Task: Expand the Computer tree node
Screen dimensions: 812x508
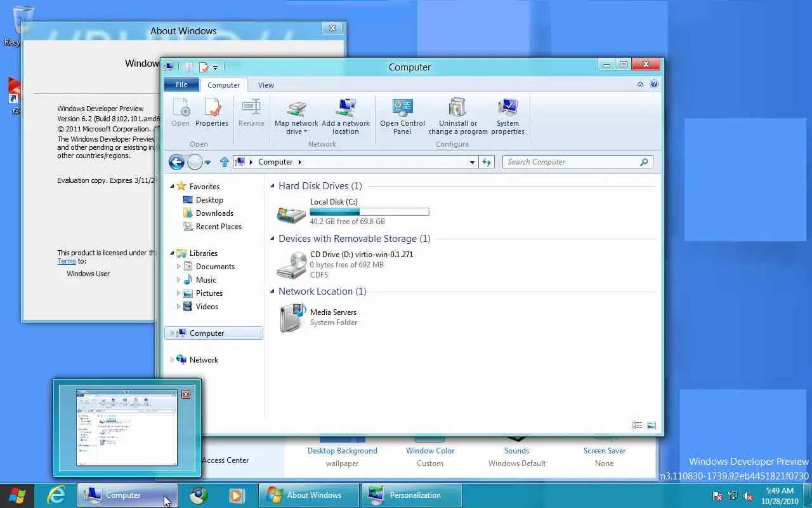Action: coord(172,333)
